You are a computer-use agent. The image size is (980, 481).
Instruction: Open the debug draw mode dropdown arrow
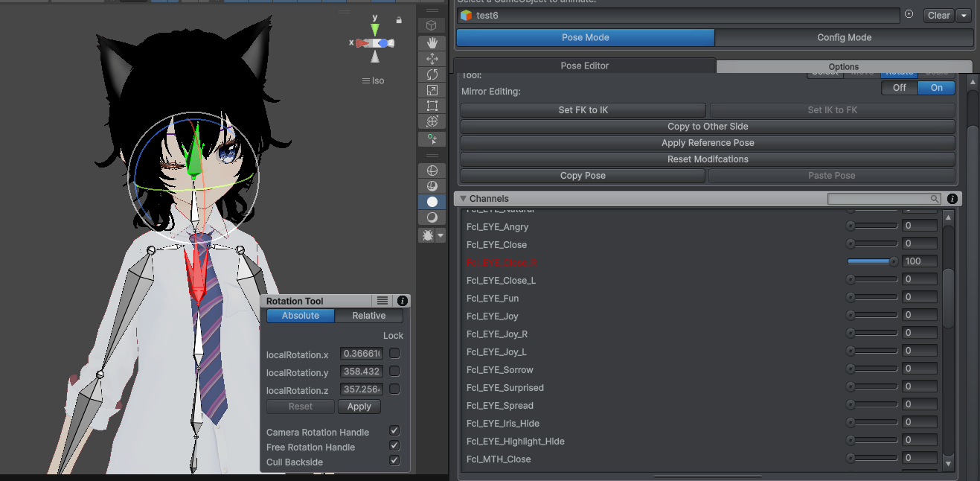441,235
